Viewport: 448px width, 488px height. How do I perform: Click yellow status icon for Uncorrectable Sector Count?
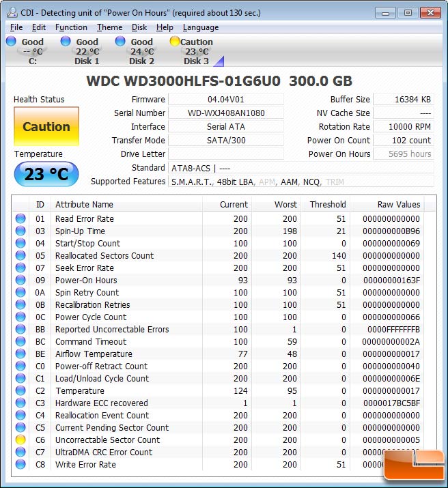pos(20,440)
